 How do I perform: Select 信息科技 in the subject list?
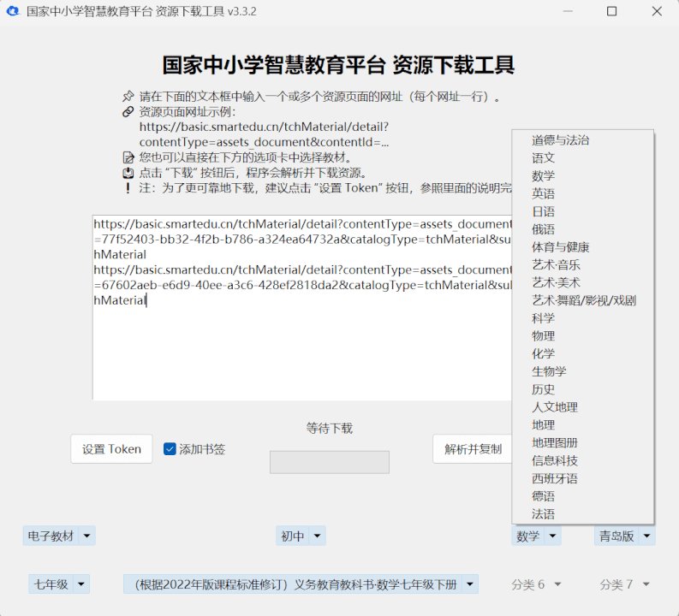click(582, 460)
